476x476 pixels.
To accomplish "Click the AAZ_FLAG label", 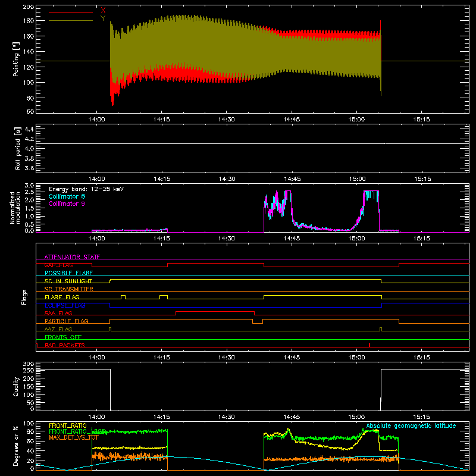I will click(58, 329).
